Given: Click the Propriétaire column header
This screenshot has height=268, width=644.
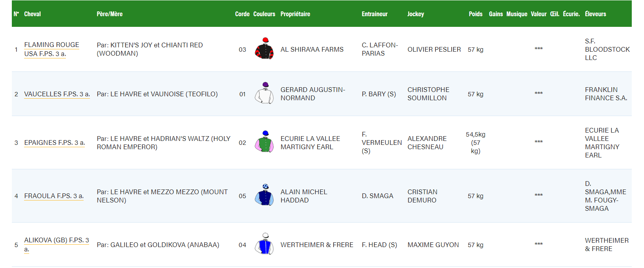Looking at the screenshot, I should pyautogui.click(x=295, y=14).
